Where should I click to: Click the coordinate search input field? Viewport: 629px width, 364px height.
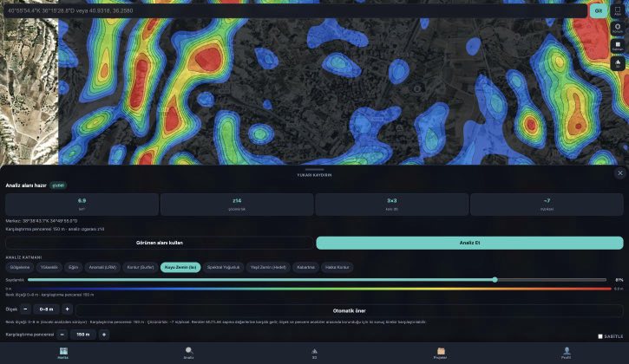[295, 10]
